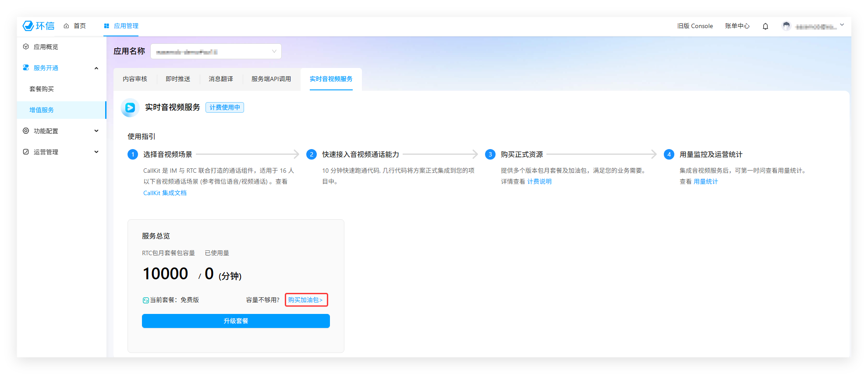Click the 实时音视频服务 blue video icon
This screenshot has width=868, height=374.
coord(130,108)
